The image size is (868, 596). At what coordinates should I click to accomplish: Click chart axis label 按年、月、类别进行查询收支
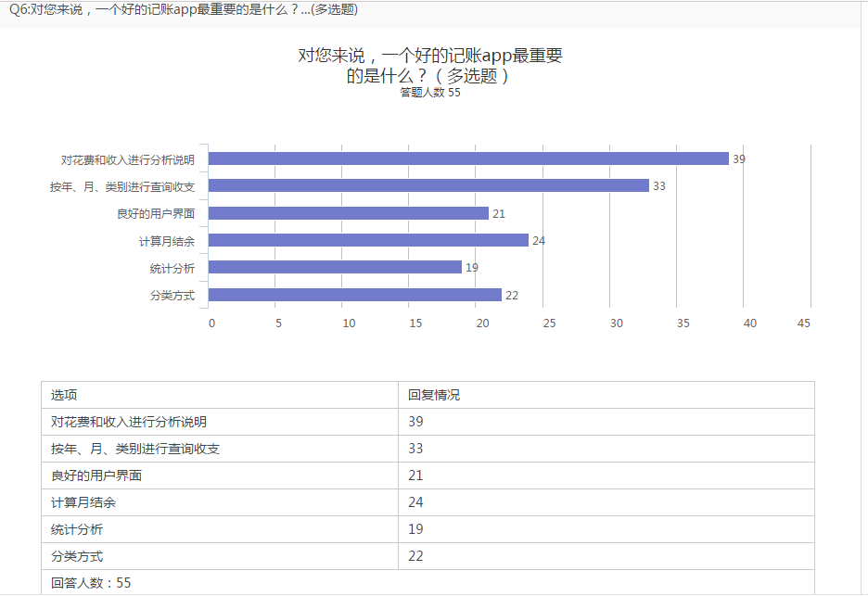click(122, 187)
